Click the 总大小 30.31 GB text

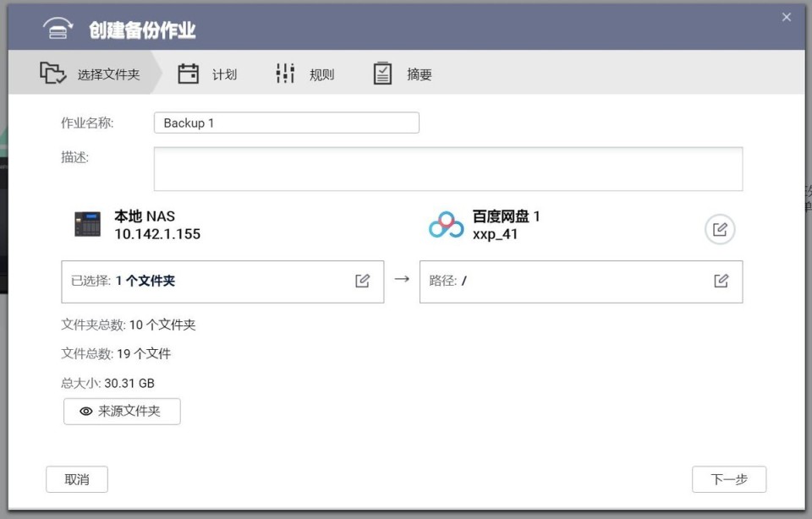(x=107, y=384)
